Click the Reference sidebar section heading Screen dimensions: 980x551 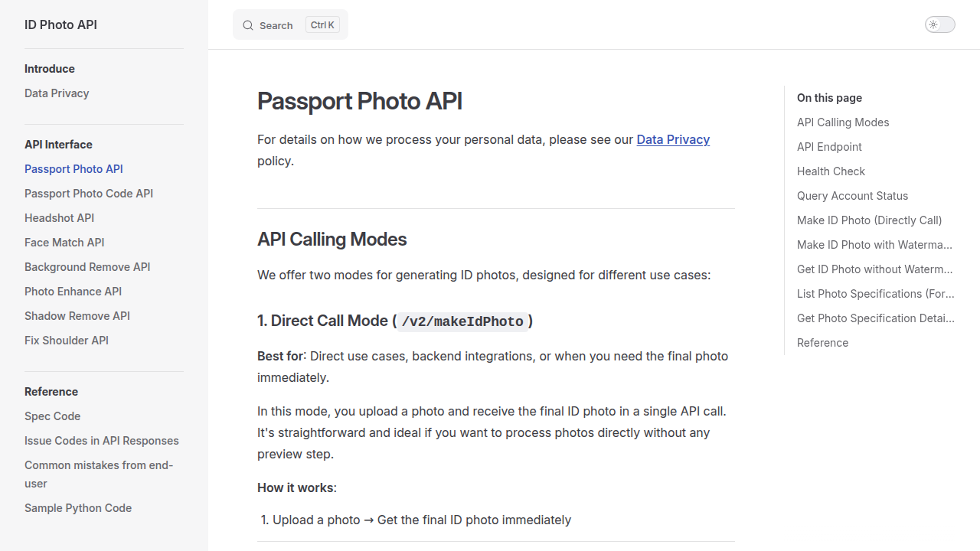[51, 392]
